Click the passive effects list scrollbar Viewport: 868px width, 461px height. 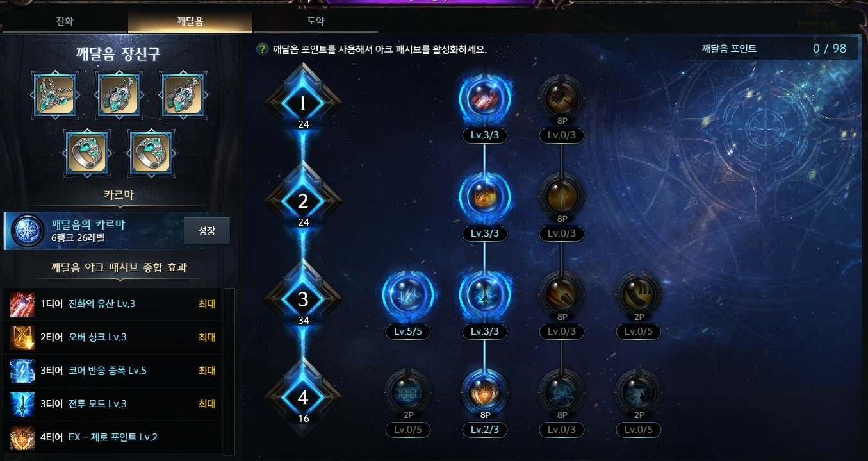click(x=229, y=371)
